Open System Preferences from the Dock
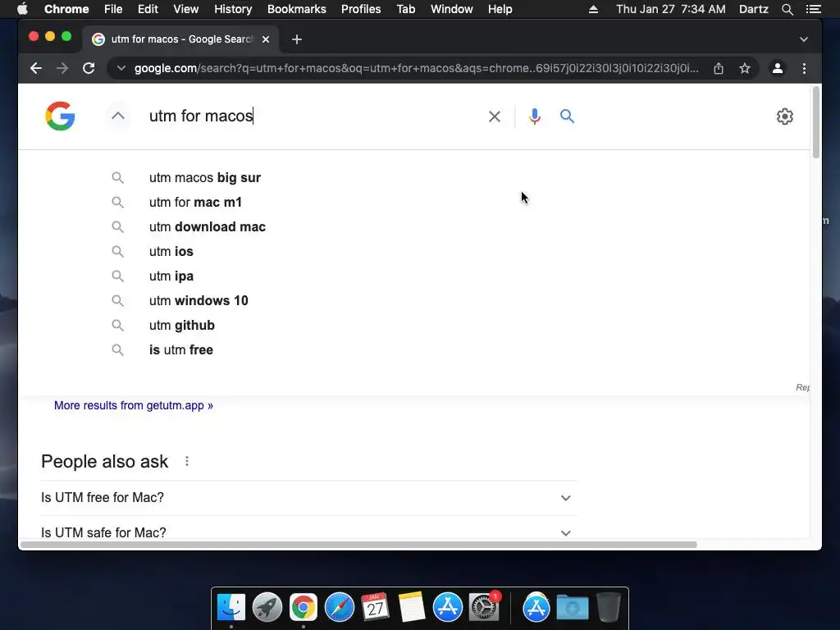 (484, 608)
